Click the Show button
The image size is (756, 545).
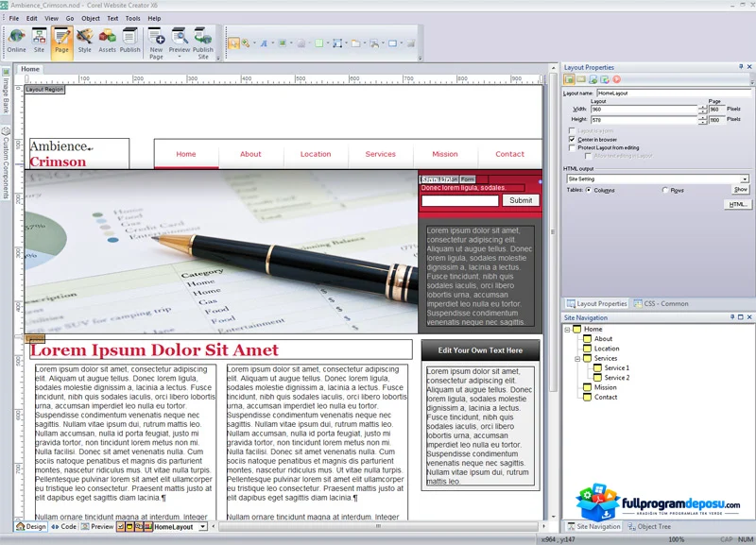[741, 189]
